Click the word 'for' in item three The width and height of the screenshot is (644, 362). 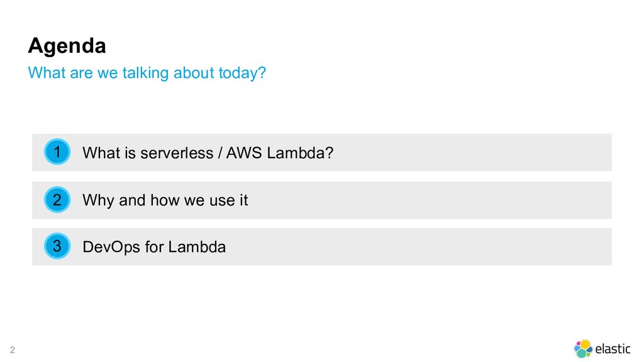pos(155,247)
